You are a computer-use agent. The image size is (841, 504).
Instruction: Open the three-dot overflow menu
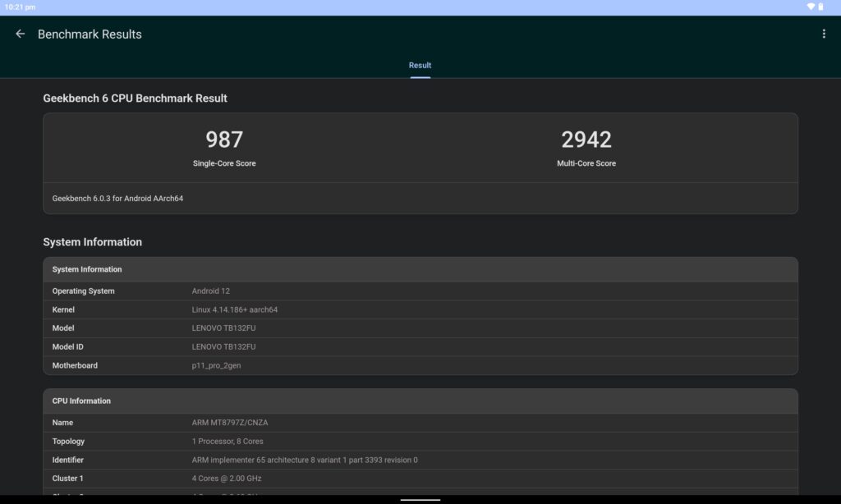(x=824, y=34)
